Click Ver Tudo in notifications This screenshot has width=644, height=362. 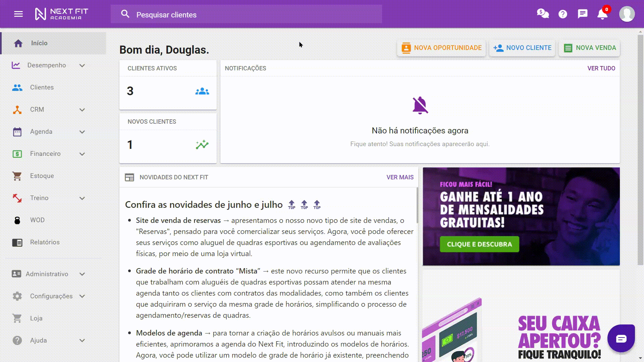click(x=601, y=68)
